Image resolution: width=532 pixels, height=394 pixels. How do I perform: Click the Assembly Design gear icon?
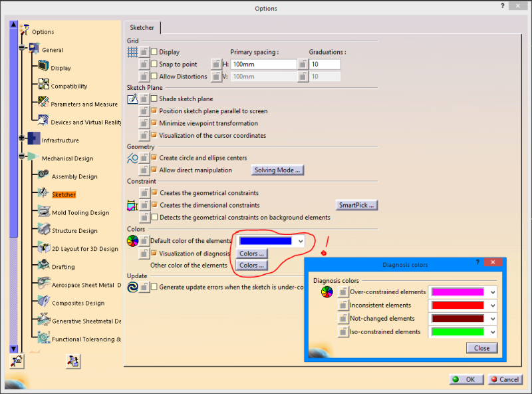tap(43, 176)
